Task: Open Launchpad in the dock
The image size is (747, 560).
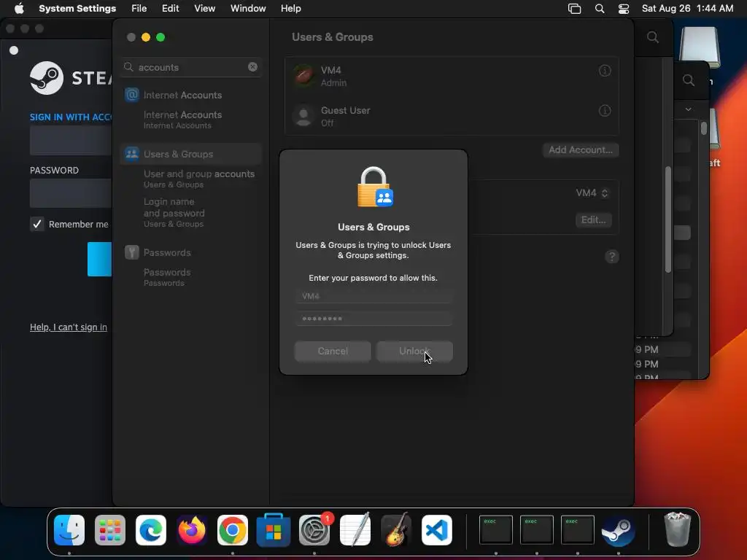Action: tap(110, 530)
